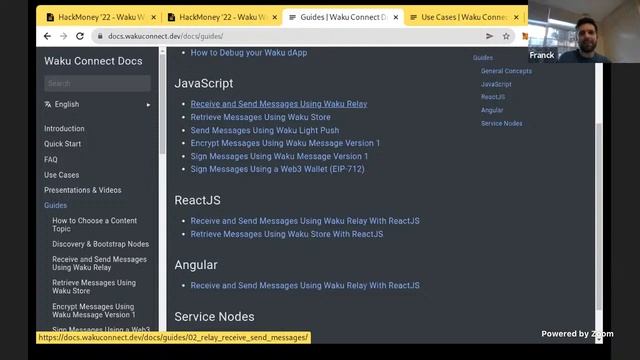The width and height of the screenshot is (640, 360).
Task: Open How to Debug your Waku dApp link
Action: coord(249,53)
